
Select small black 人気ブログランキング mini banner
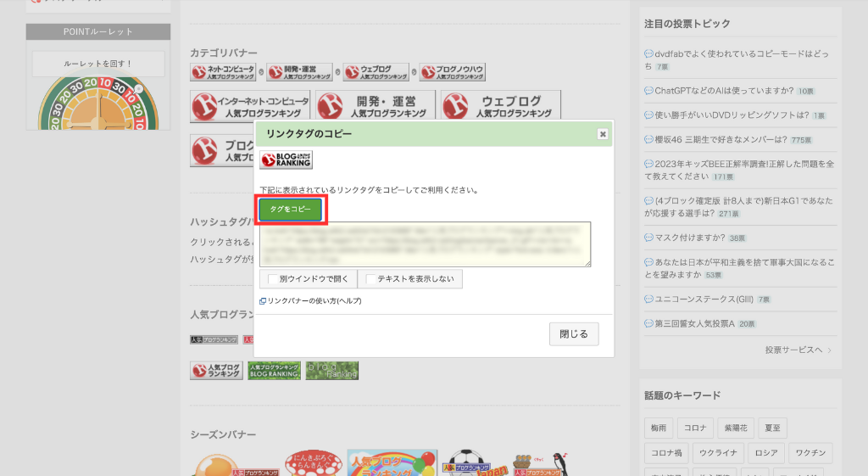[214, 339]
